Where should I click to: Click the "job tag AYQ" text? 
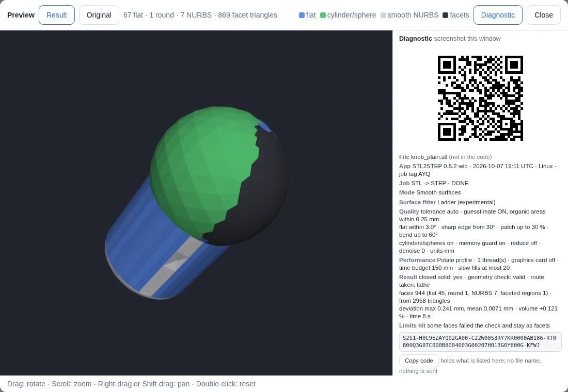415,174
